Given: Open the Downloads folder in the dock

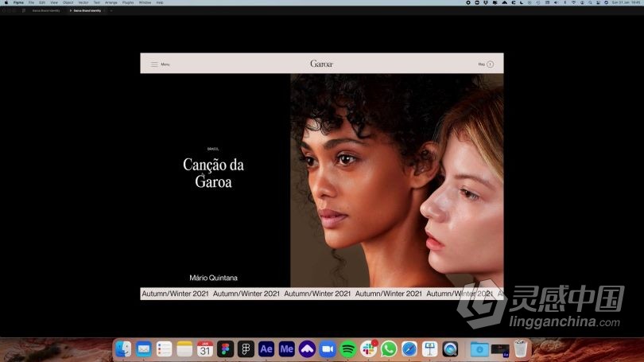Looking at the screenshot, I should pos(479,349).
